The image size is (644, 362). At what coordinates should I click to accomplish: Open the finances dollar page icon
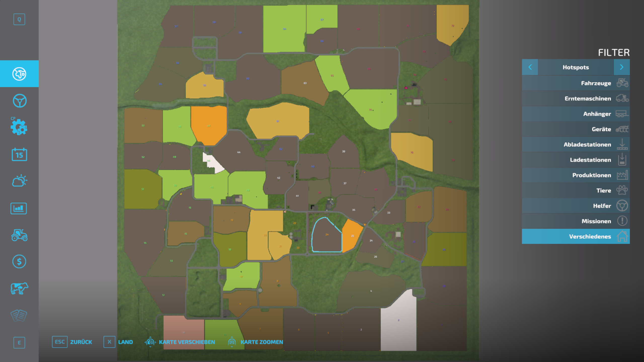[x=19, y=261]
